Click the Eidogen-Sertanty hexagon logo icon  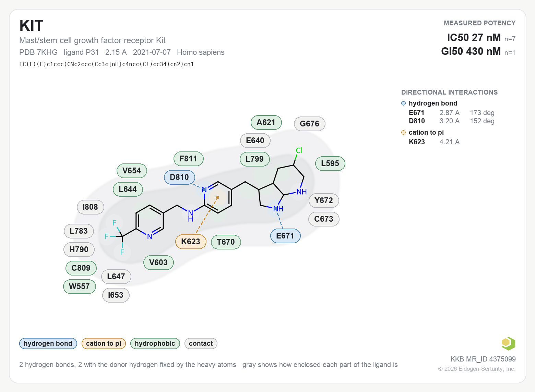[x=508, y=343]
